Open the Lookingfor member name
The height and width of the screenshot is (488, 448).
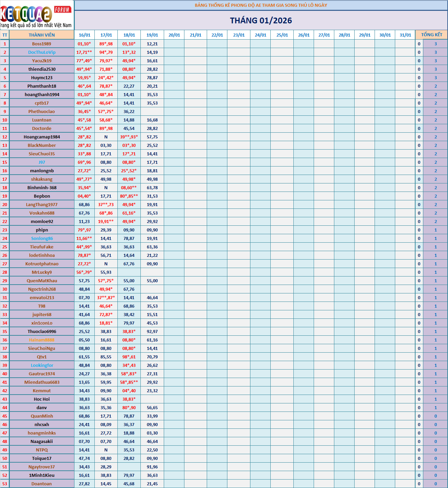coord(42,365)
